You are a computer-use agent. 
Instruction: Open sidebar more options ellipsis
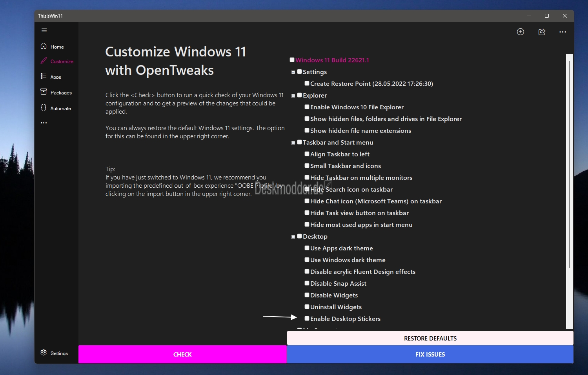coord(44,123)
